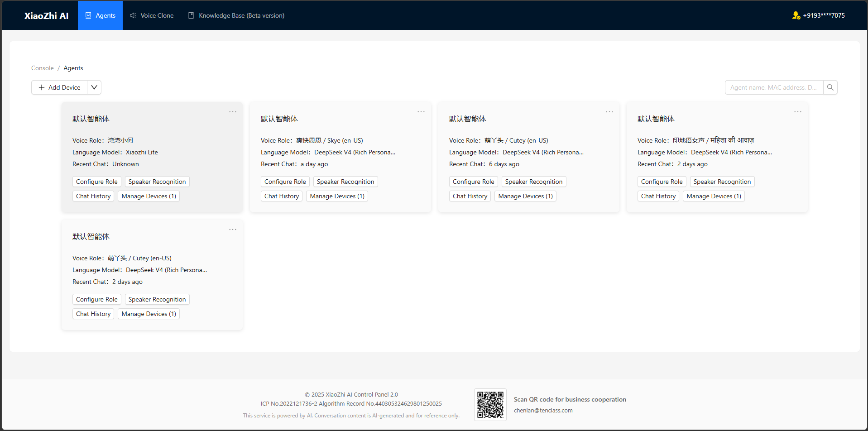Screen dimensions: 868x431
Task: Go to Console breadcrumb link
Action: pyautogui.click(x=43, y=68)
